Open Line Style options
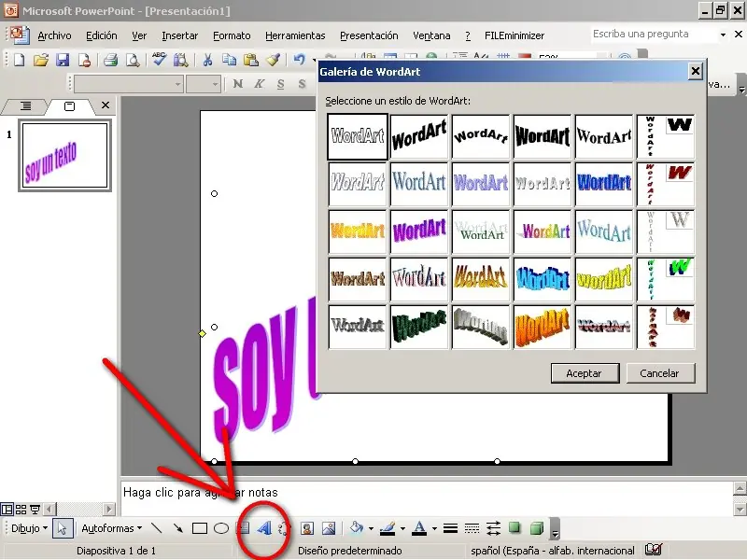747x560 pixels. point(450,528)
